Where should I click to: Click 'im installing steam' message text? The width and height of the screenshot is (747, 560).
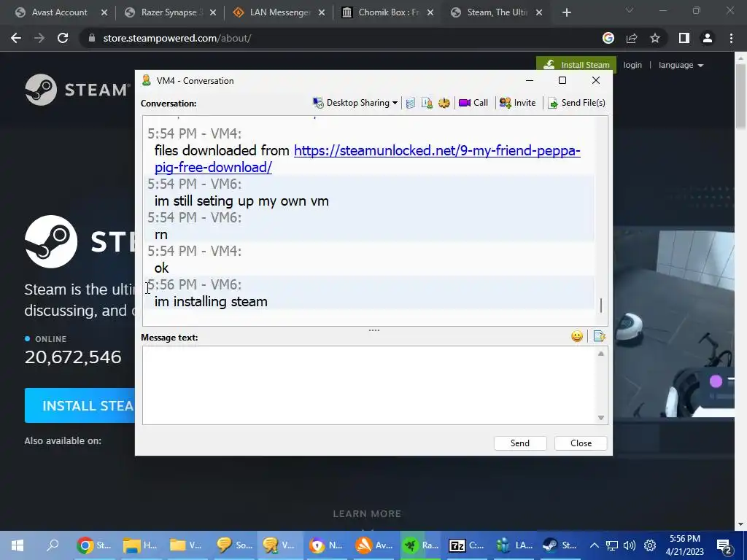click(x=211, y=301)
